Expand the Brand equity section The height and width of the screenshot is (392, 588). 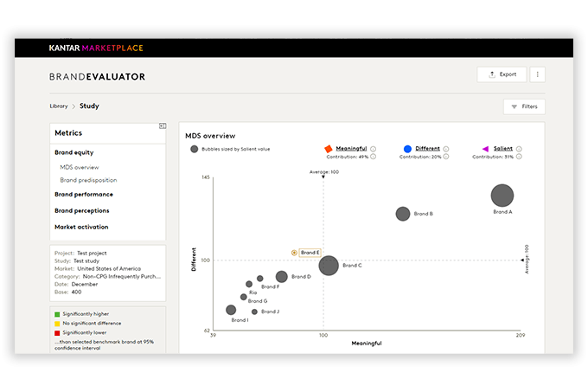click(74, 152)
